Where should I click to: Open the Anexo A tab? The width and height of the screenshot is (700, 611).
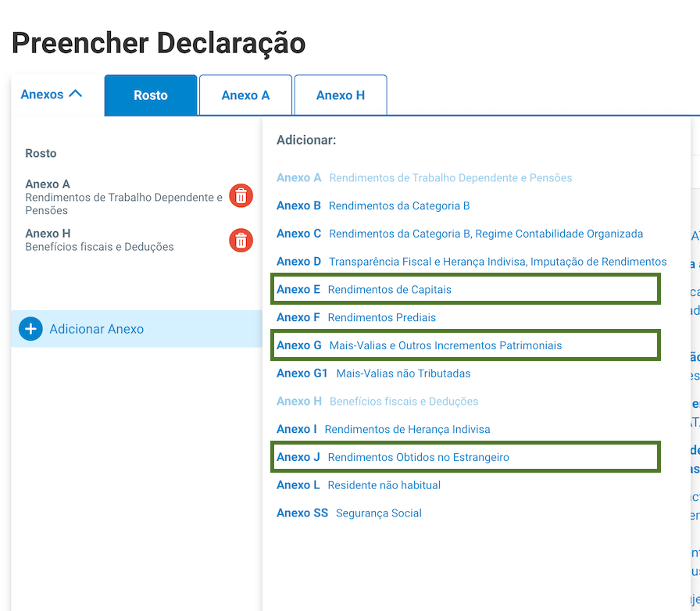[x=245, y=95]
